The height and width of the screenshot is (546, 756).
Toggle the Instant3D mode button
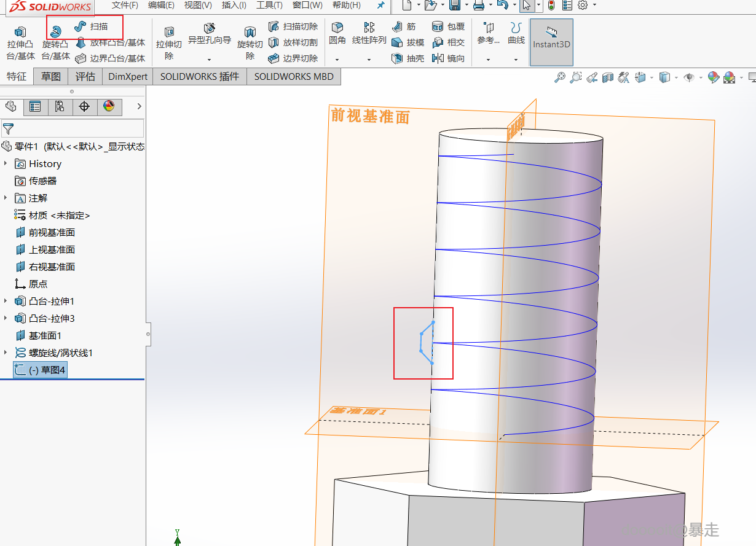click(551, 42)
